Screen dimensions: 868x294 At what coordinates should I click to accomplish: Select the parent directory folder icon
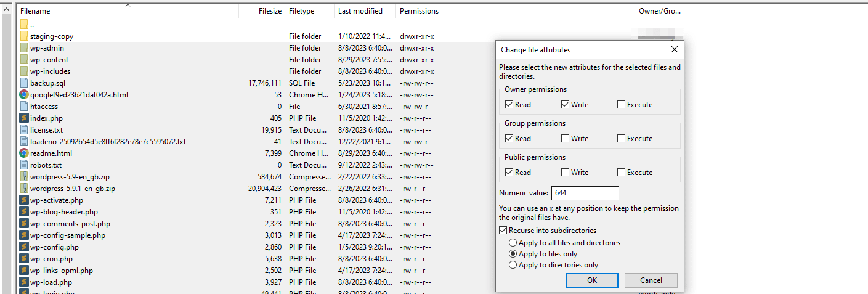click(24, 24)
